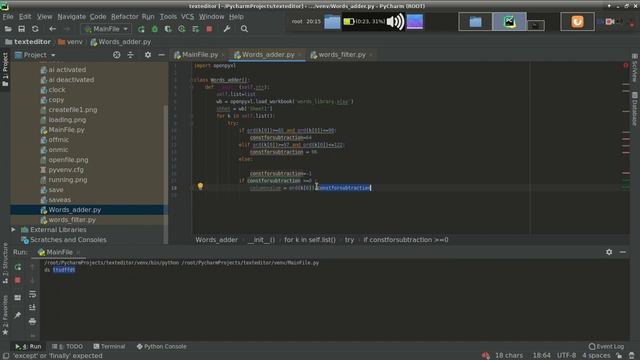Screen dimensions: 640x360
Task: Select createfile1.png in the project tree
Action: point(73,110)
